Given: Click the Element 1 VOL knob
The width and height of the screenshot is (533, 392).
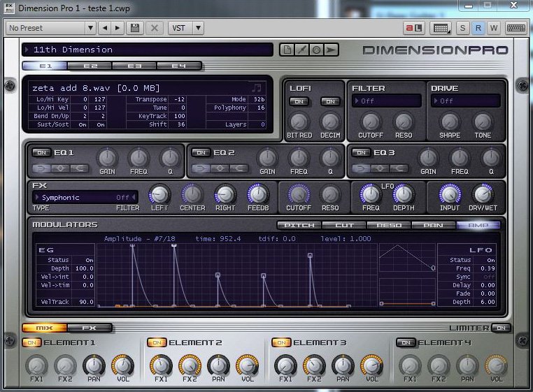Looking at the screenshot, I should point(122,365).
